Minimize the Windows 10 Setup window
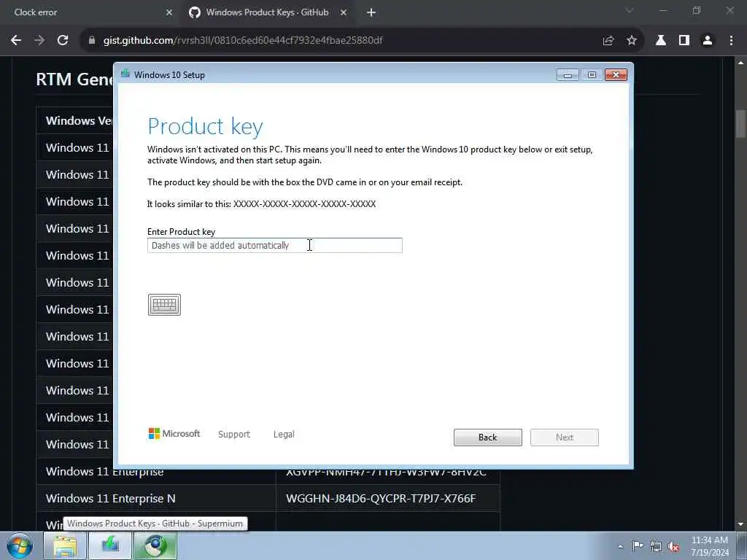Image resolution: width=747 pixels, height=560 pixels. (x=568, y=75)
